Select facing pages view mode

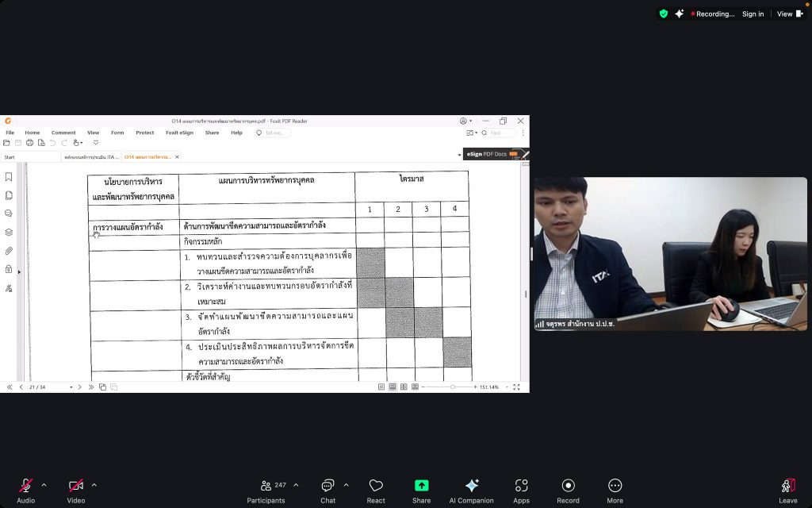tap(404, 387)
